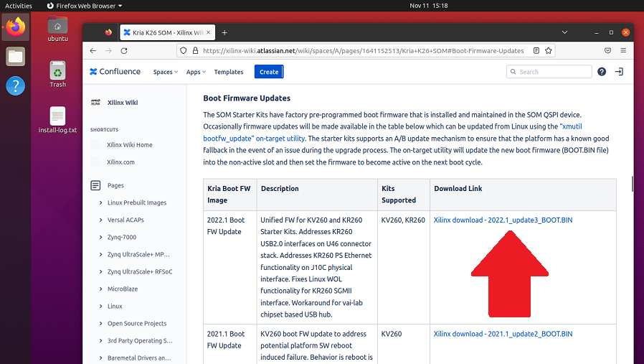Go back with browser back arrow

click(x=93, y=50)
